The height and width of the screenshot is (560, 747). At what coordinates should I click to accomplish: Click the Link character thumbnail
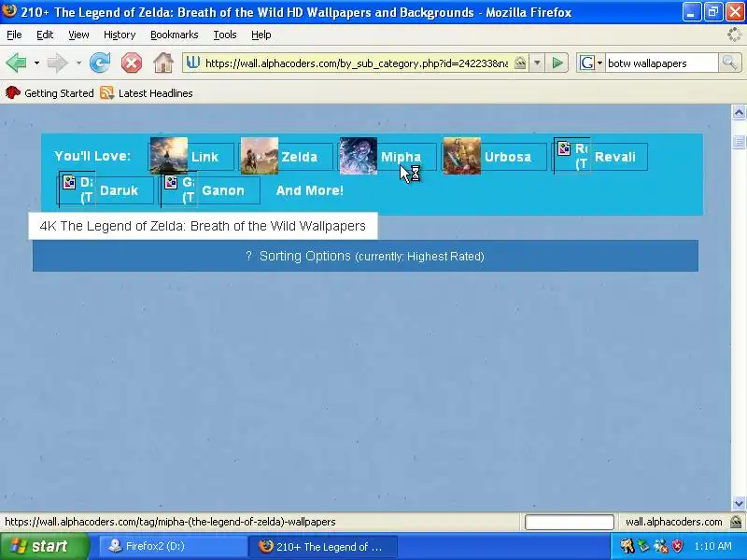click(169, 156)
